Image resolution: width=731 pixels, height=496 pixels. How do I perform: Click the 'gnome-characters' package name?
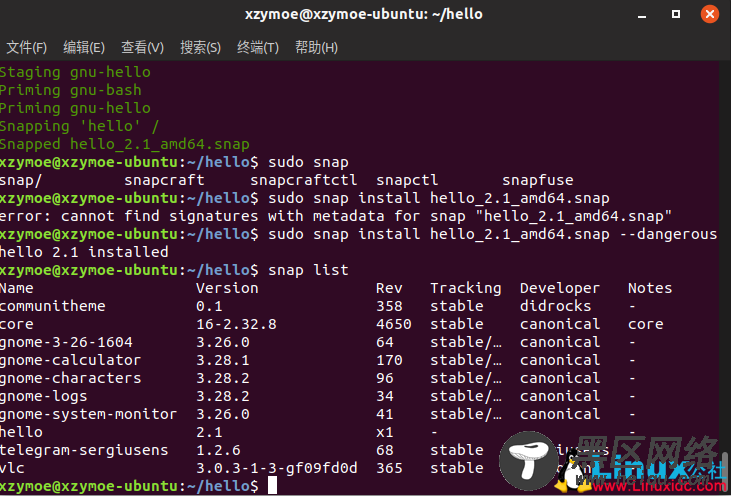pos(70,378)
